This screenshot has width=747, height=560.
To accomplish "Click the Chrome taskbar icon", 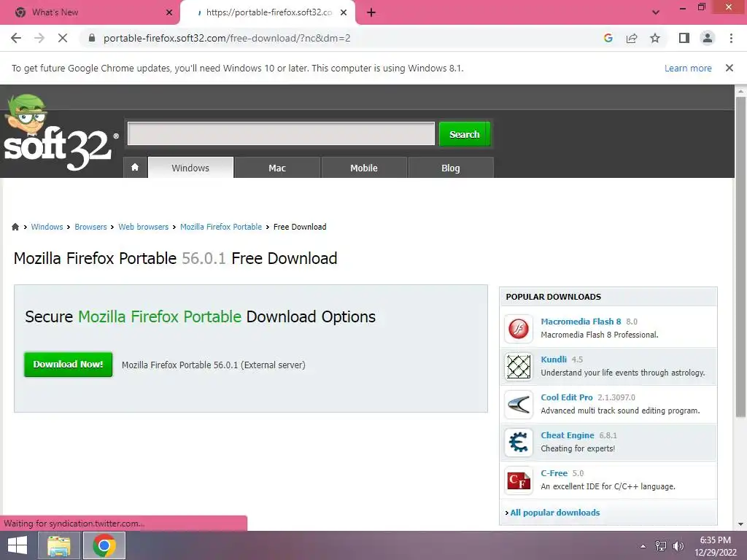I will pos(104,545).
